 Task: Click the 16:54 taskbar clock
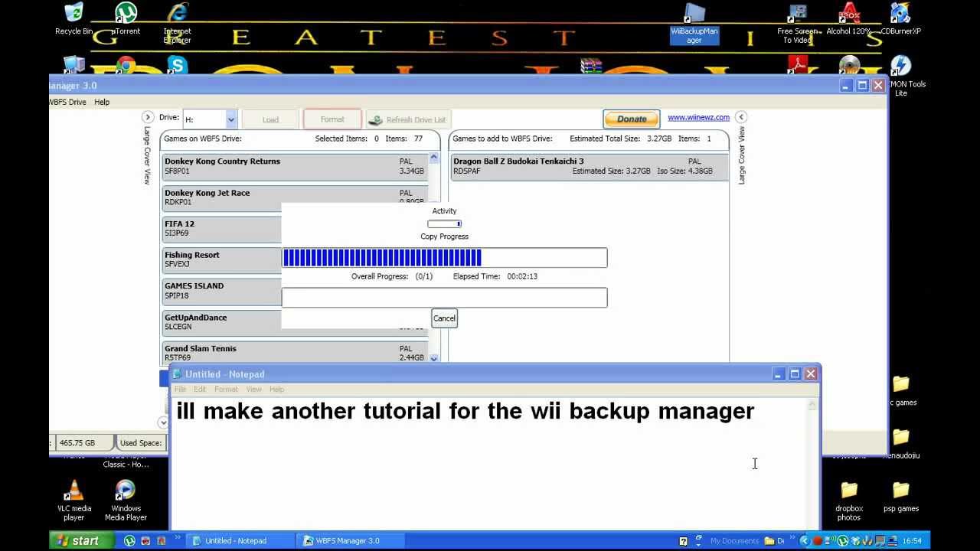pyautogui.click(x=912, y=541)
